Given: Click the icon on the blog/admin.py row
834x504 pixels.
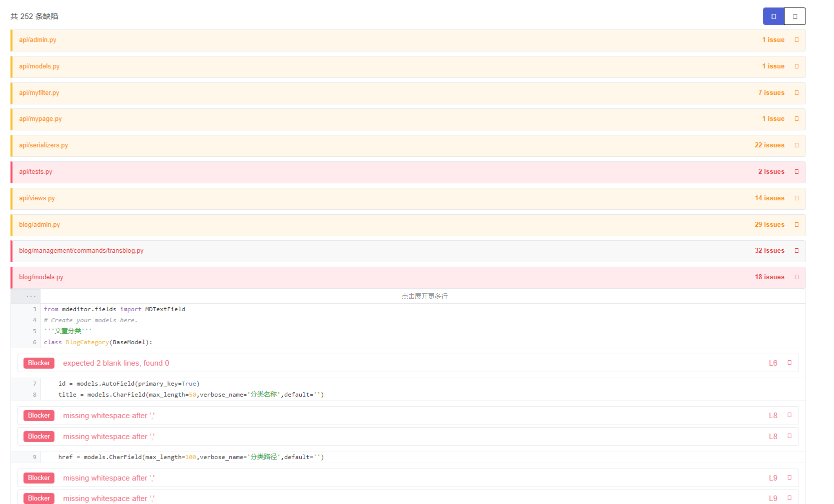Looking at the screenshot, I should tap(797, 225).
